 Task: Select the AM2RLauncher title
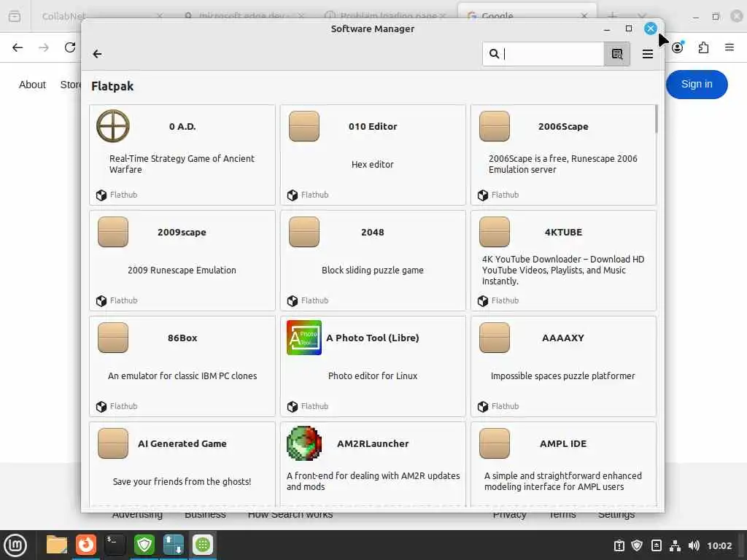(x=373, y=444)
